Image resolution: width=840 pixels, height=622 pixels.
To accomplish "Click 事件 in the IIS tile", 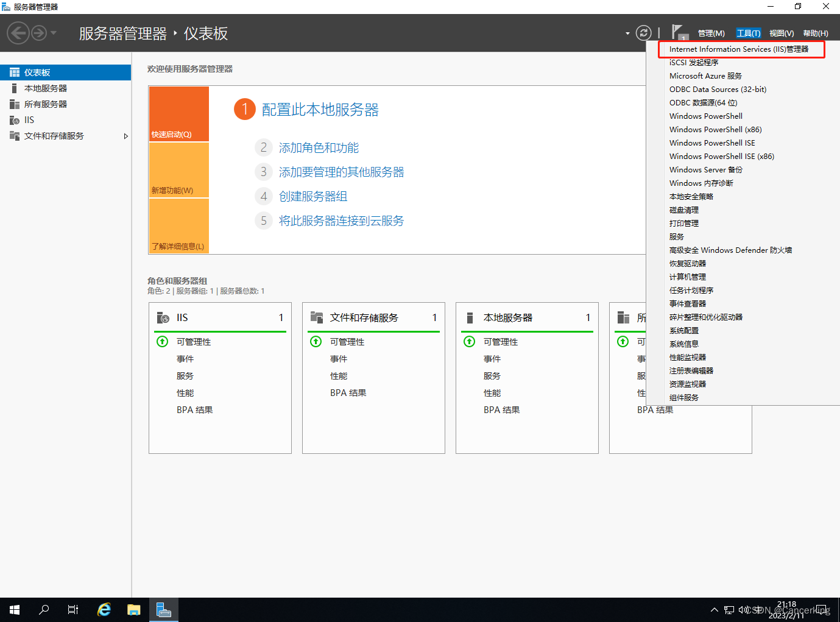I will click(x=185, y=359).
